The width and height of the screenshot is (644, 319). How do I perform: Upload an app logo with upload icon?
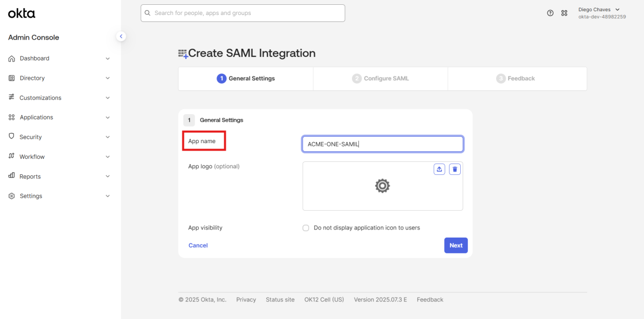coord(439,169)
